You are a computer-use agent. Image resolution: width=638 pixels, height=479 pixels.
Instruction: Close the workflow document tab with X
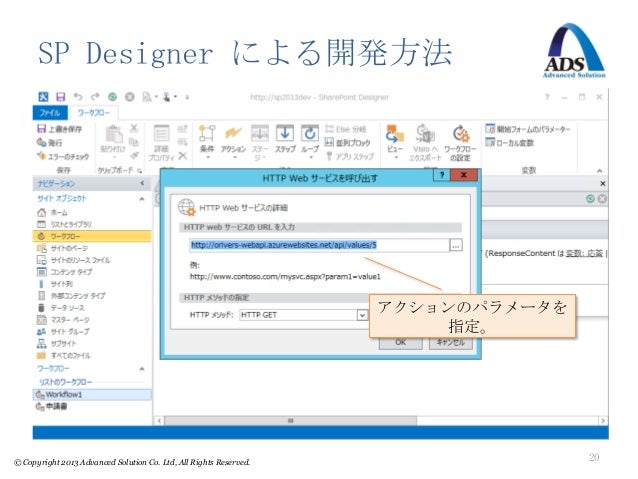point(603,184)
